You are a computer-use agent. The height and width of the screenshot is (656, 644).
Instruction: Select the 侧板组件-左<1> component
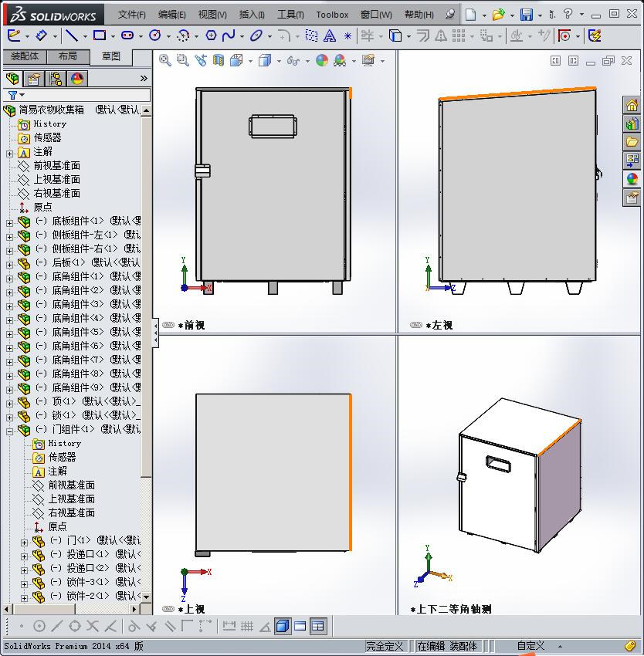[x=85, y=235]
